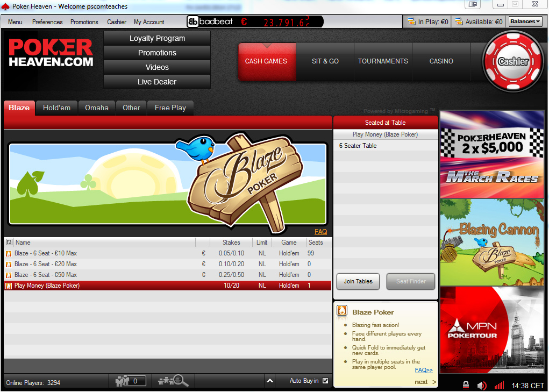The width and height of the screenshot is (549, 392).
Task: Click the Promotions button under Loyalty Program
Action: click(x=157, y=53)
